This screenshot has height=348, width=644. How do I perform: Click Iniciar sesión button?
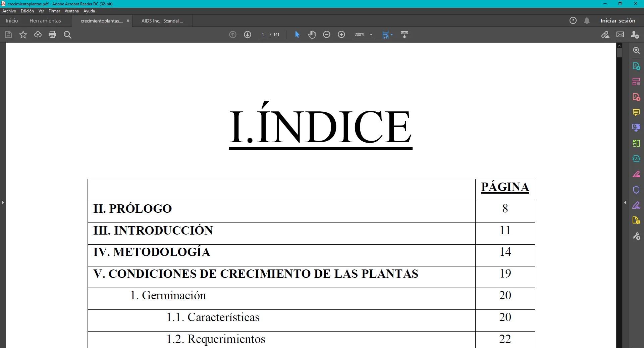(x=618, y=20)
